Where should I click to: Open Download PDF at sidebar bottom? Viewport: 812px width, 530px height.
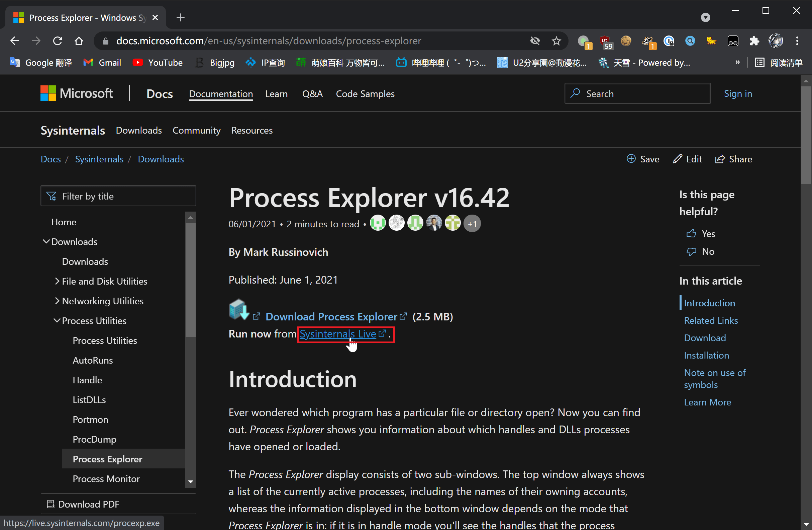(88, 504)
